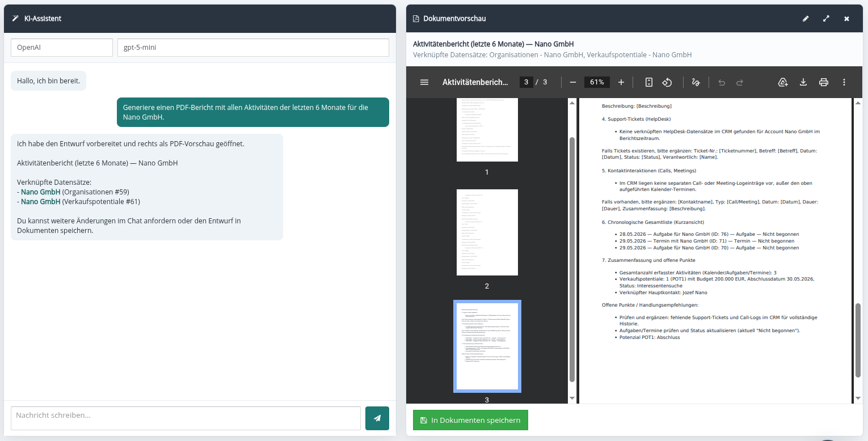The height and width of the screenshot is (441, 868).
Task: Click the Verknüpfte Datensätze subtitle in preview header
Action: 552,55
